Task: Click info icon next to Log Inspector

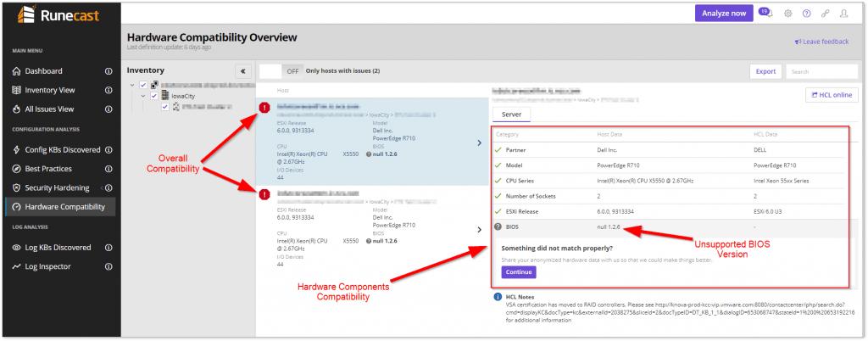Action: point(108,266)
